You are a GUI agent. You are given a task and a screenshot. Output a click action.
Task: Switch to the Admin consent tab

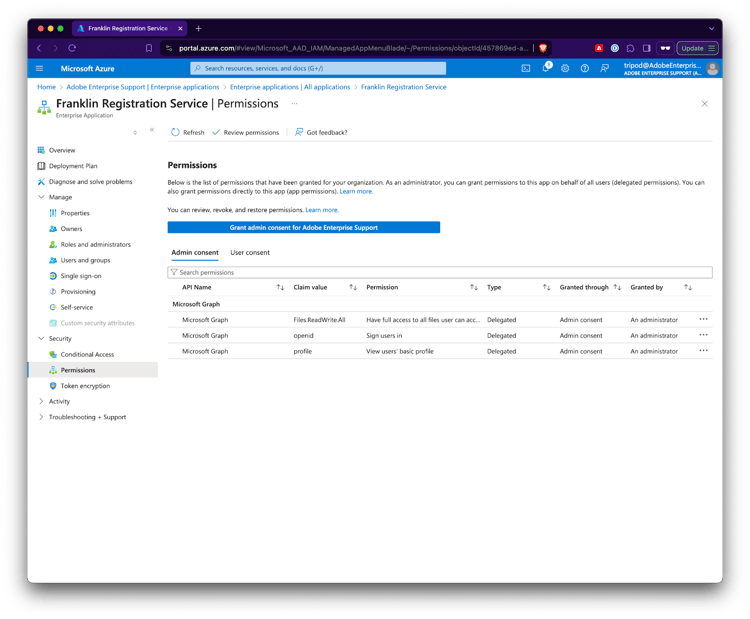(x=195, y=253)
